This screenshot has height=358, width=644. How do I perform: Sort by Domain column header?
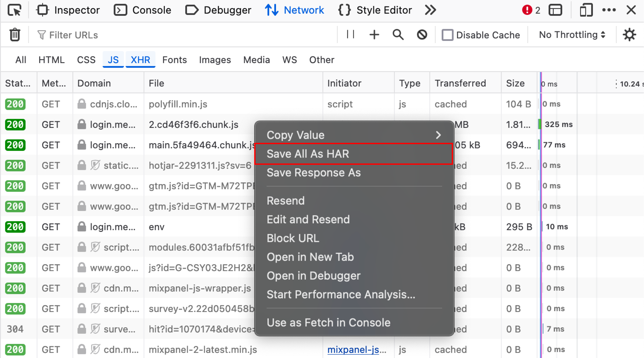click(108, 83)
